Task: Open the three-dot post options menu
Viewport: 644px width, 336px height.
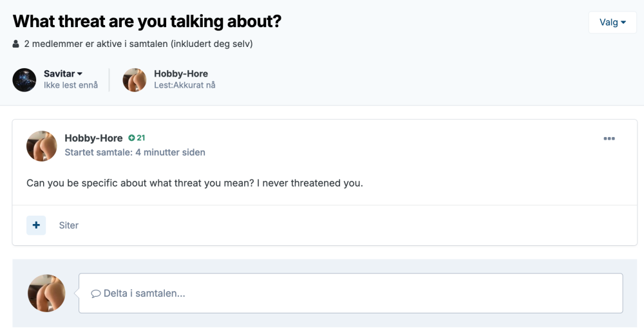Action: pos(609,138)
